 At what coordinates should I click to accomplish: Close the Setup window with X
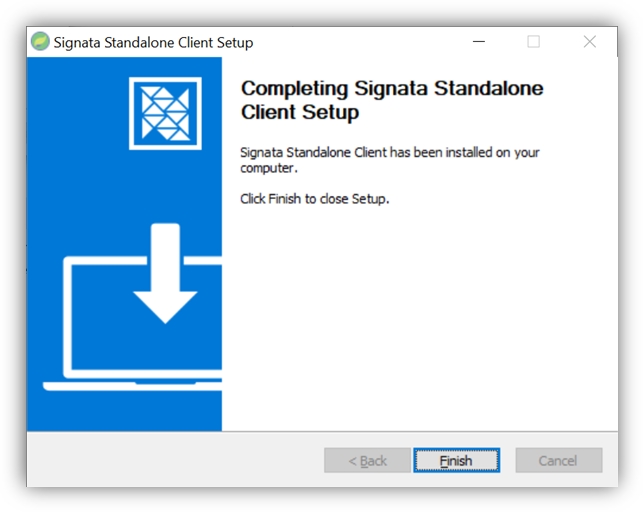coord(589,42)
